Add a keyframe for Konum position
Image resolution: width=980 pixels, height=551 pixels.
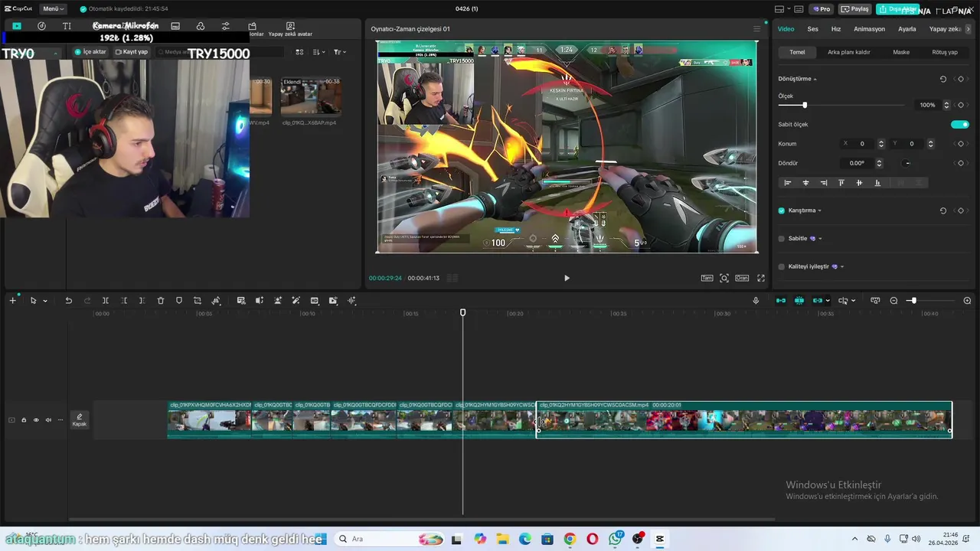pyautogui.click(x=961, y=144)
